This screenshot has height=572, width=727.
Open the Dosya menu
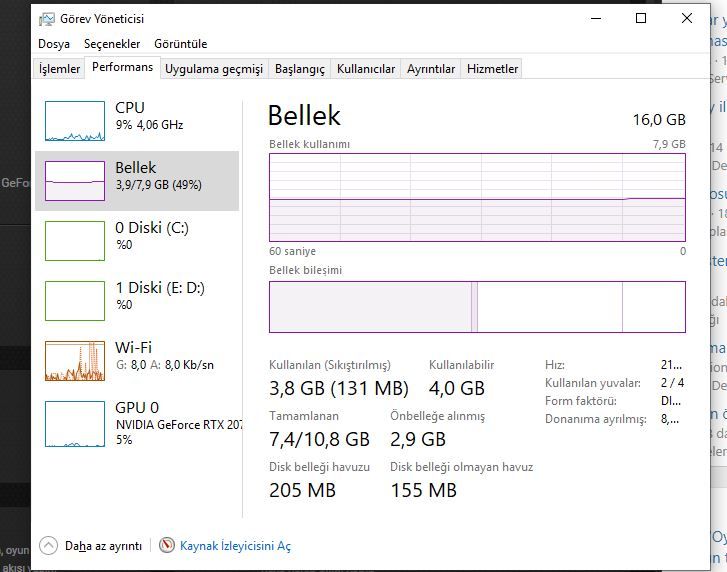(54, 44)
